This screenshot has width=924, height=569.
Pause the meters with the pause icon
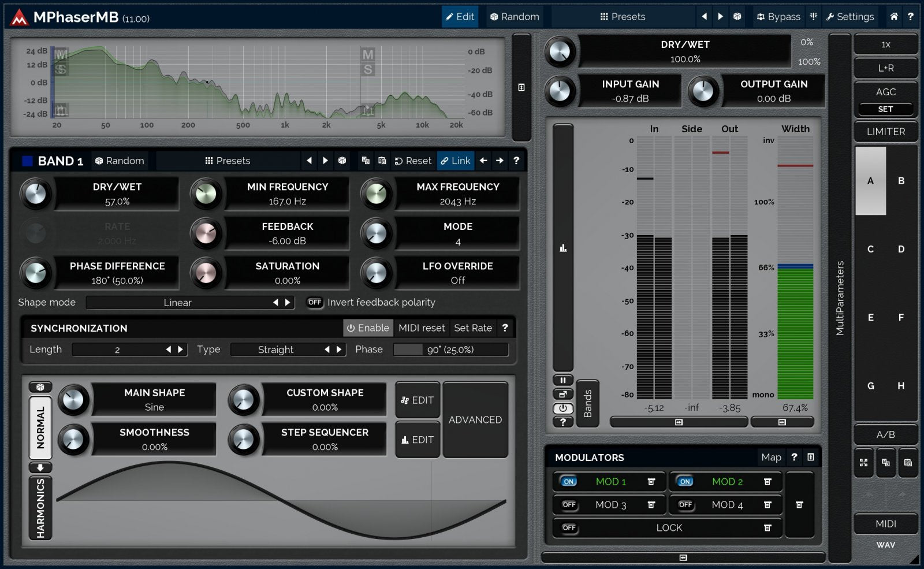563,380
